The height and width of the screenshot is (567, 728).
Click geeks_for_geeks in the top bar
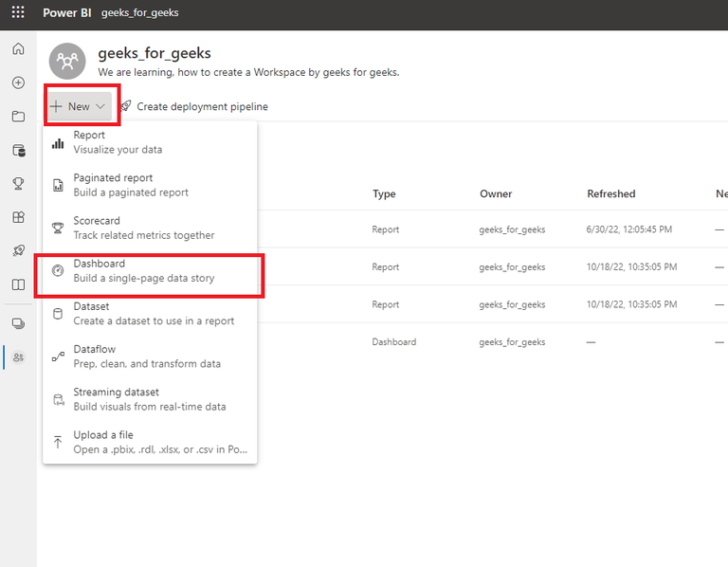click(x=139, y=12)
